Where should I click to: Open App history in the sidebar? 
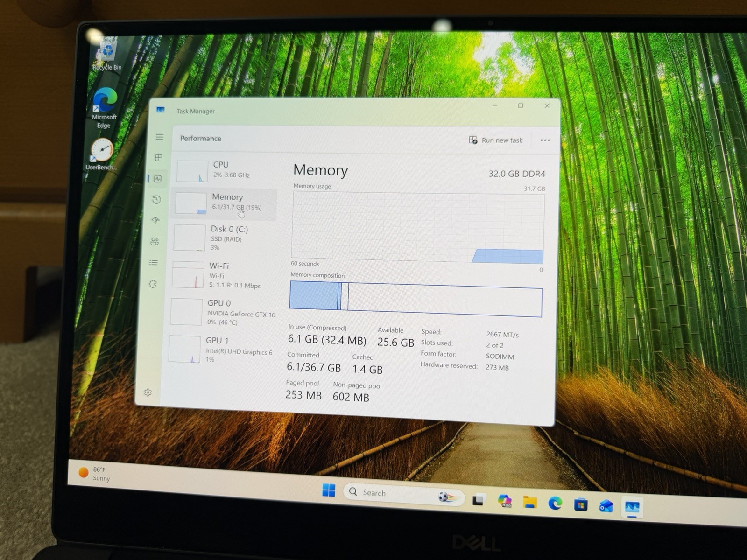point(157,200)
